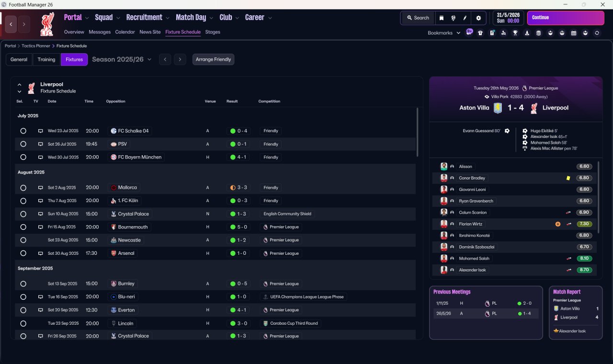The image size is (613, 364).
Task: Open the settings gear icon
Action: pyautogui.click(x=478, y=18)
